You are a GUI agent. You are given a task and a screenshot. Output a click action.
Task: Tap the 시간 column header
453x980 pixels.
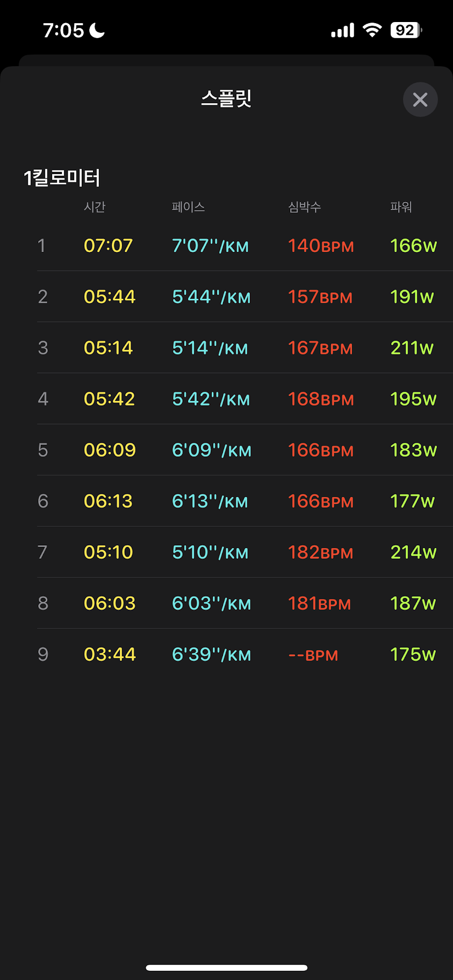pos(95,207)
